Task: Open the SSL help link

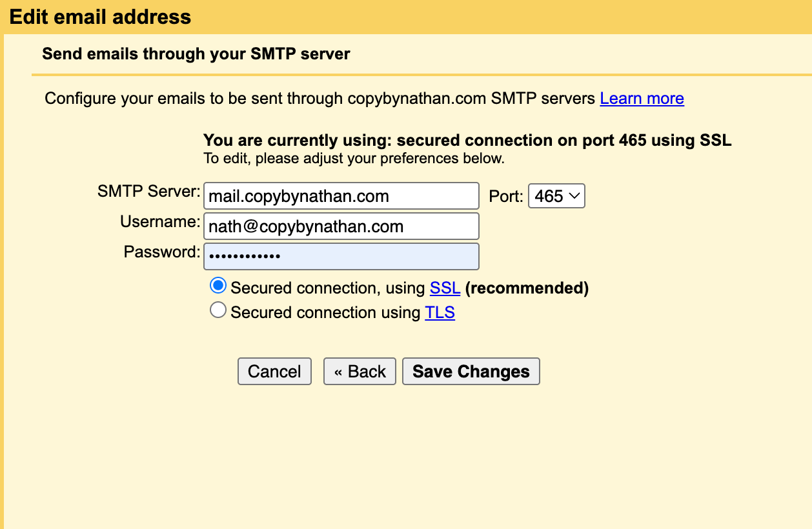Action: click(x=445, y=288)
